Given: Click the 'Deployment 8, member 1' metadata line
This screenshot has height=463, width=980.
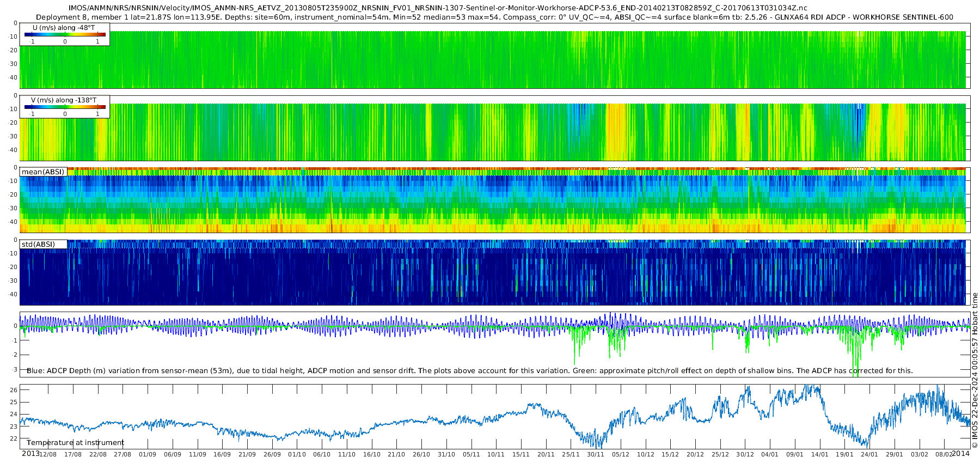Looking at the screenshot, I should click(494, 17).
